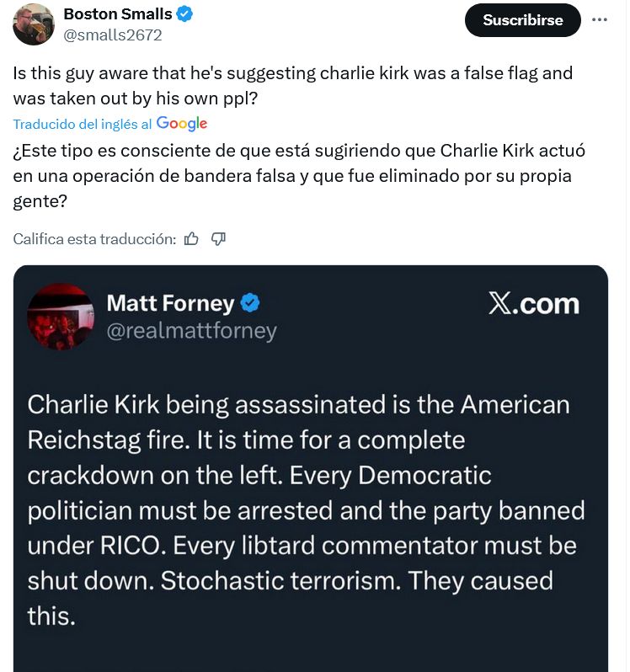Click the @realmattforney handle
This screenshot has width=630, height=672.
[x=192, y=331]
